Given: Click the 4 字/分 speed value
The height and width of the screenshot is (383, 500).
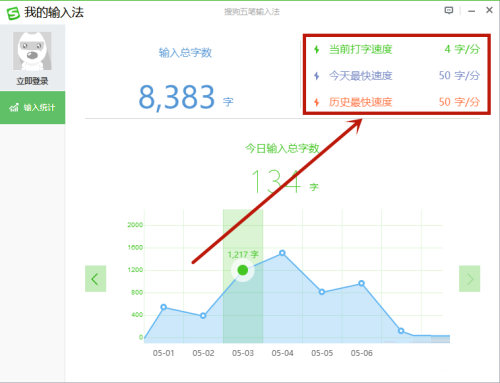Looking at the screenshot, I should [462, 50].
